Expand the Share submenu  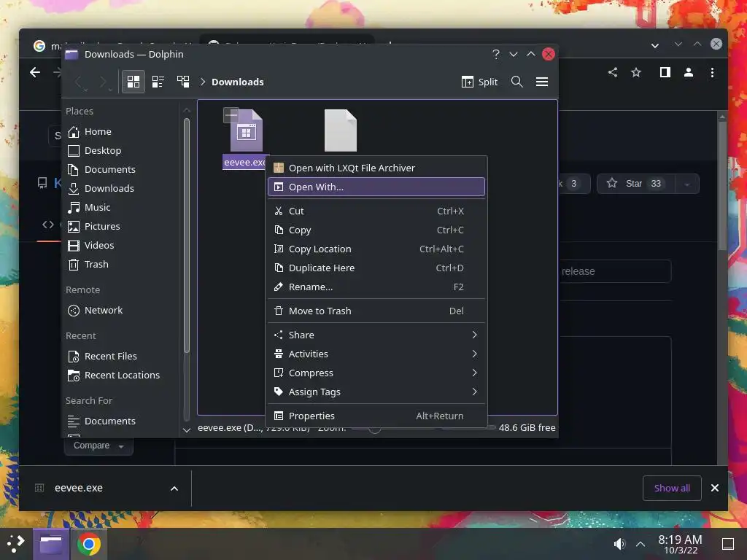click(376, 335)
